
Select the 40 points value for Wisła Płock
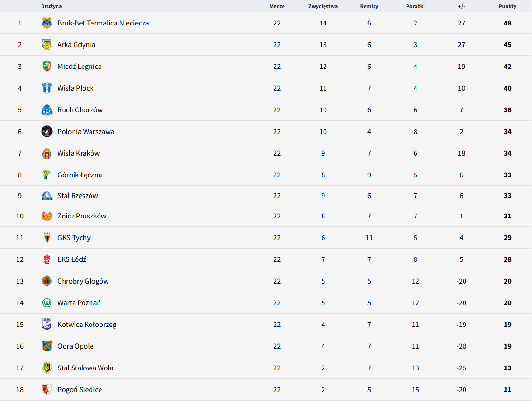pyautogui.click(x=507, y=88)
